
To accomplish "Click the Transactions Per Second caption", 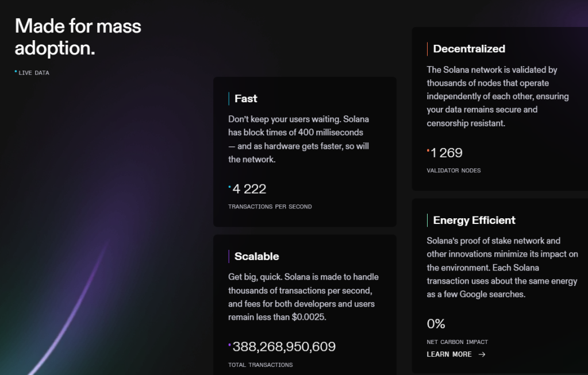I will click(x=270, y=207).
